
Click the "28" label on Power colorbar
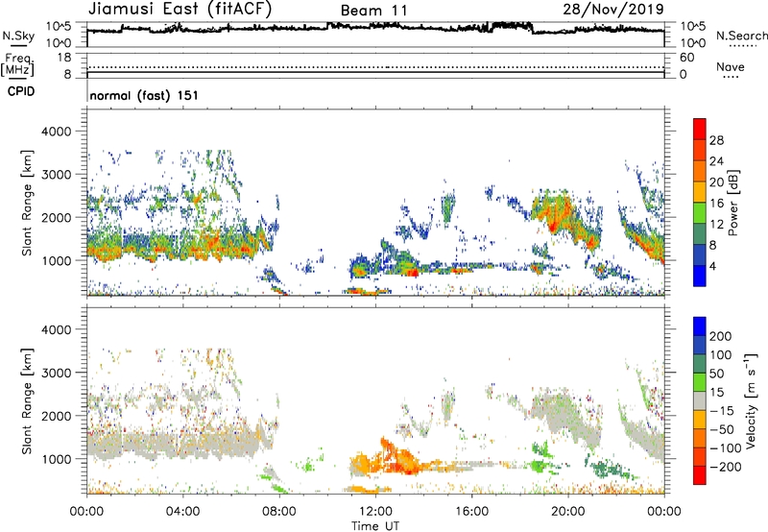pyautogui.click(x=716, y=140)
